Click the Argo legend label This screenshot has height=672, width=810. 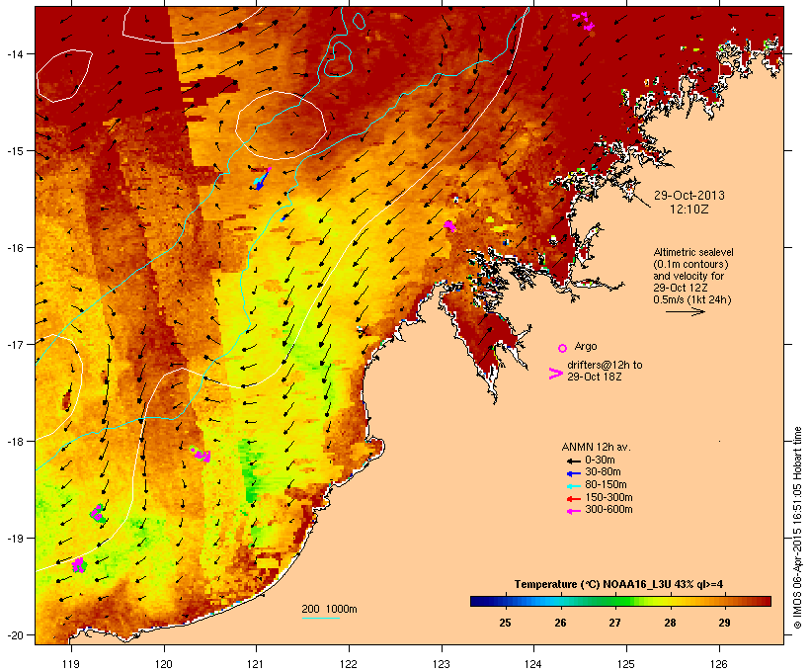click(x=586, y=346)
